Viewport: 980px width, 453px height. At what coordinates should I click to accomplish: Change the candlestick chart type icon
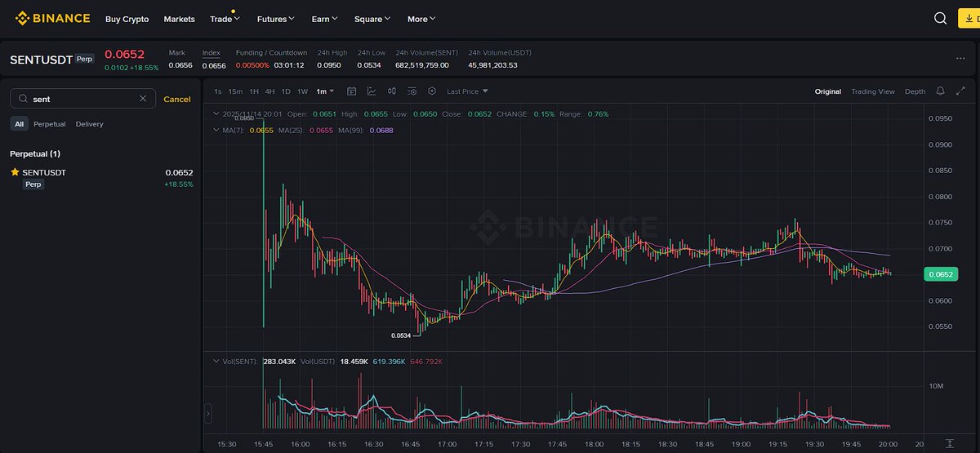click(x=391, y=91)
